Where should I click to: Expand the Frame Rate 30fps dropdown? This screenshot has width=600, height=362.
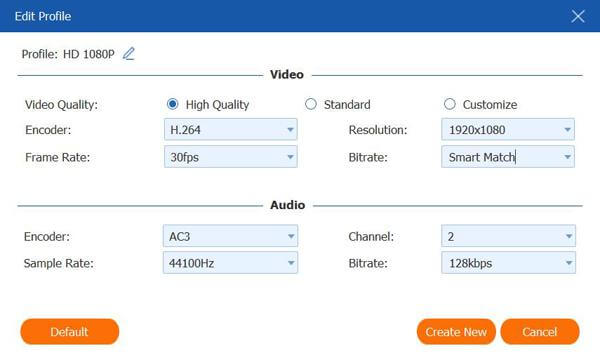click(x=231, y=157)
